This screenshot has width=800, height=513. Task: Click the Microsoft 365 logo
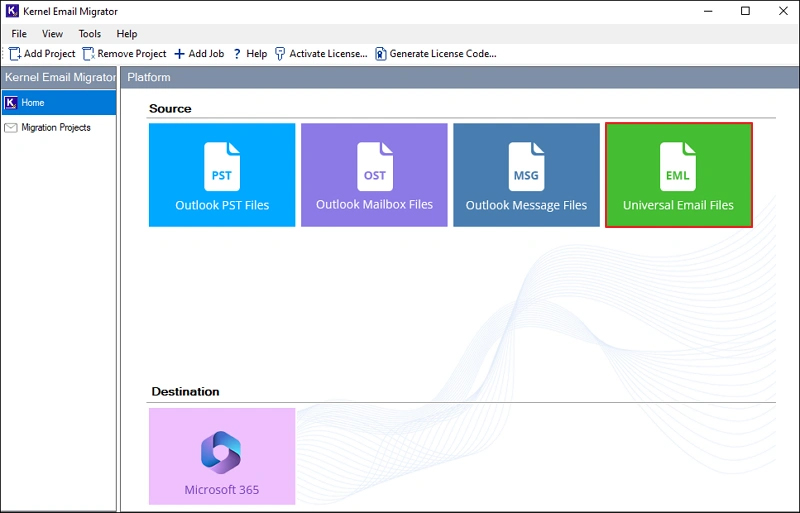pyautogui.click(x=221, y=452)
